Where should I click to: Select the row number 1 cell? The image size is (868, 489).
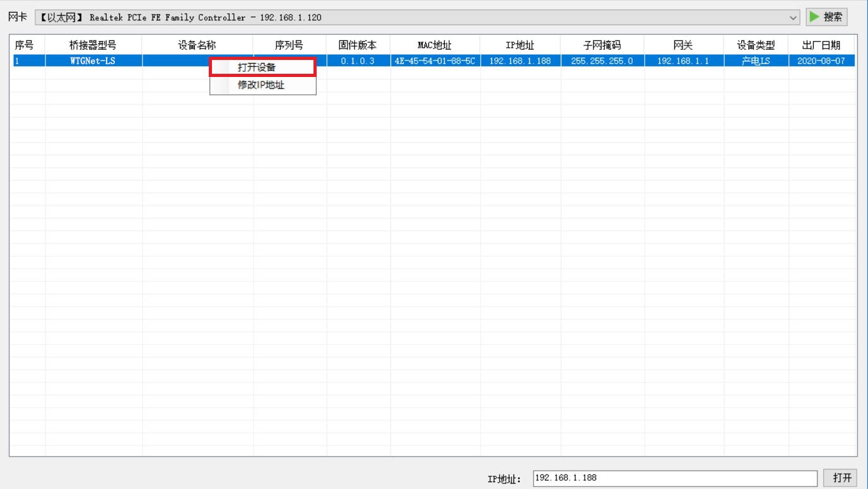pos(28,61)
